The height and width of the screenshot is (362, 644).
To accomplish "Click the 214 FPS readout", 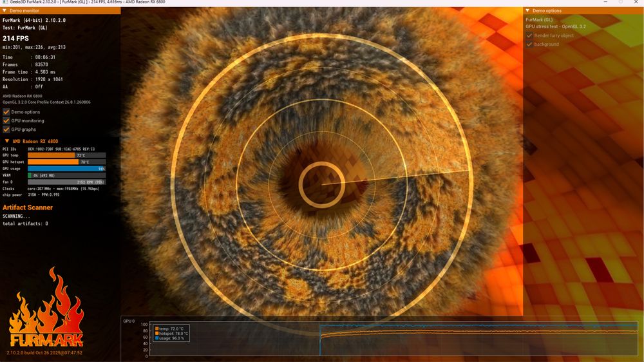I will click(15, 38).
